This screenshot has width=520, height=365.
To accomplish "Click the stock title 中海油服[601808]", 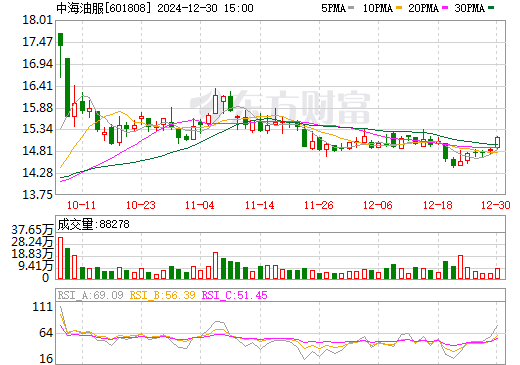I will (x=104, y=8).
